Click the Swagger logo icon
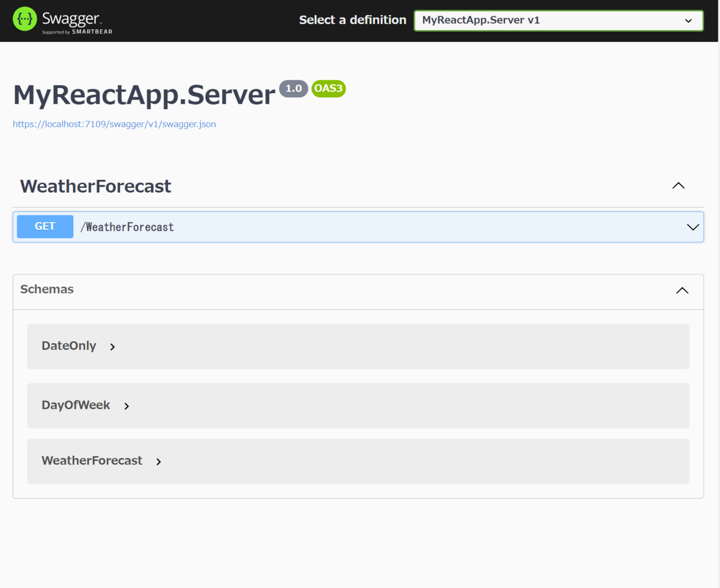 (25, 19)
